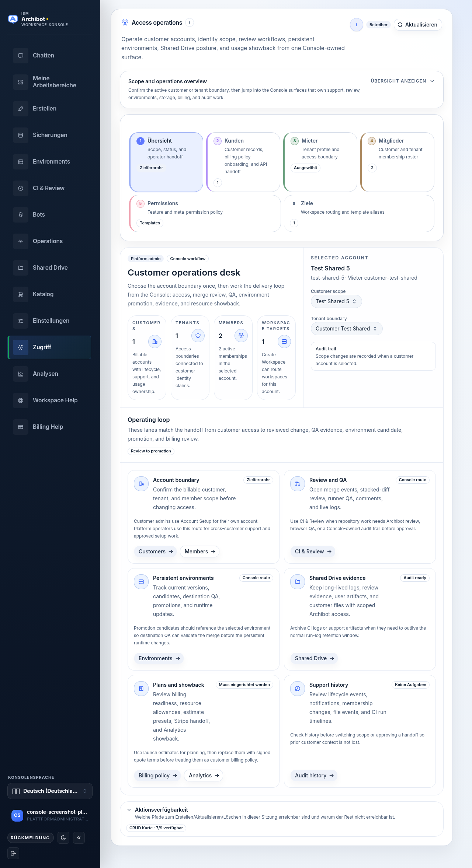Click the Review to promotion badge
The height and width of the screenshot is (868, 472).
coord(151,451)
